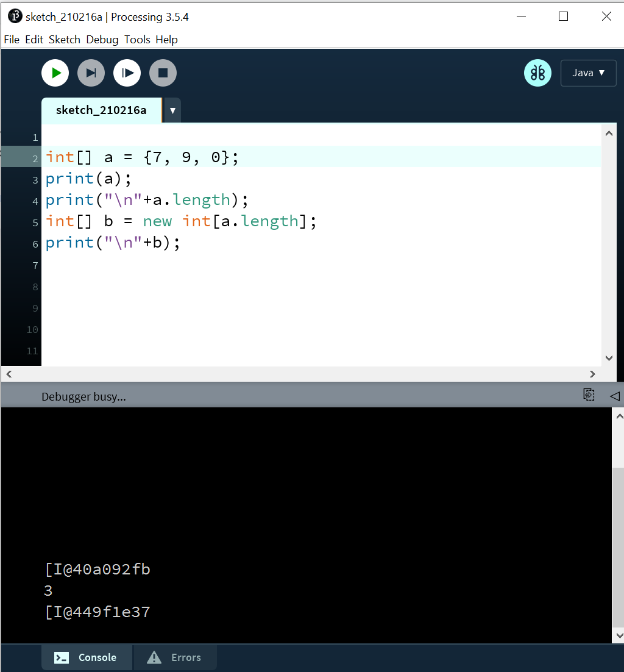This screenshot has width=624, height=672.
Task: Click the editor's vertical scrollbar down arrow
Action: [x=609, y=358]
